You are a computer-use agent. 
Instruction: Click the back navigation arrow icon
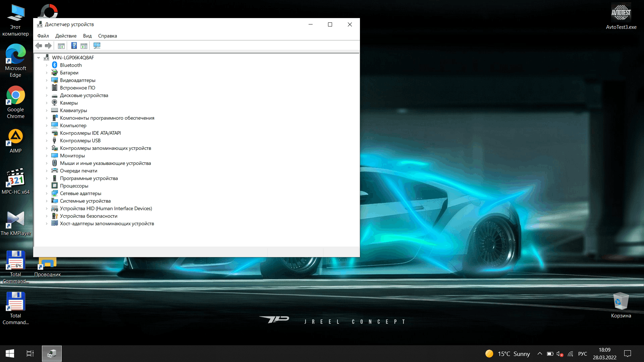pos(39,46)
